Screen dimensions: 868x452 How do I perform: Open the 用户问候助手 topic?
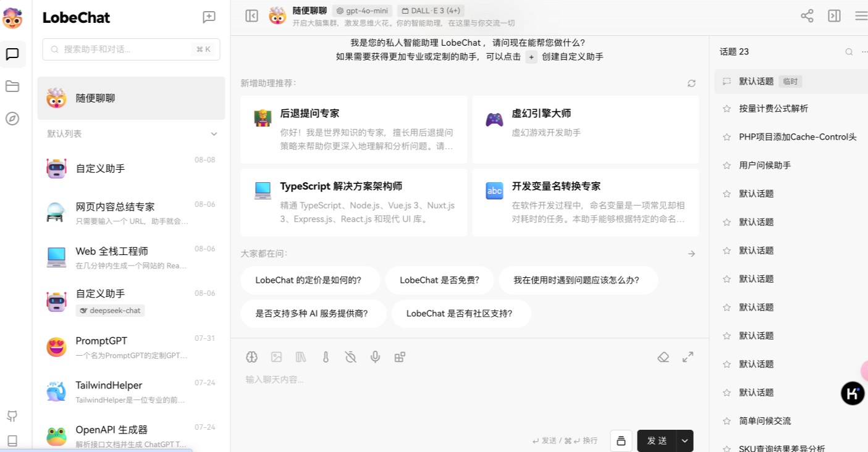click(x=791, y=165)
